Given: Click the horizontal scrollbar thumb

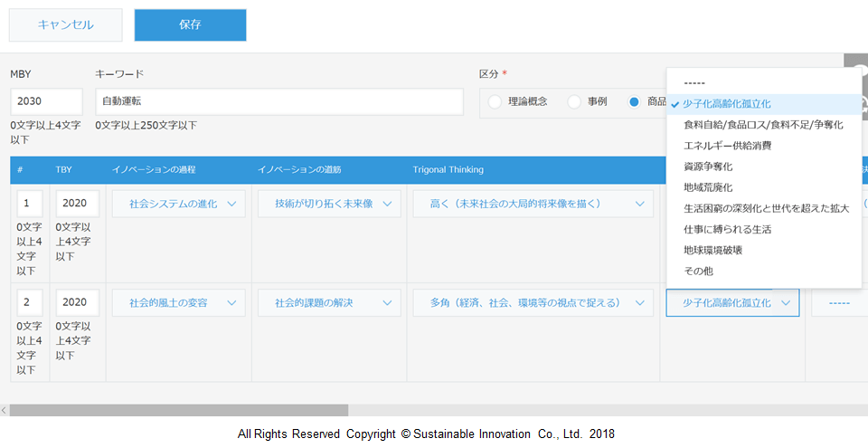Looking at the screenshot, I should 178,410.
